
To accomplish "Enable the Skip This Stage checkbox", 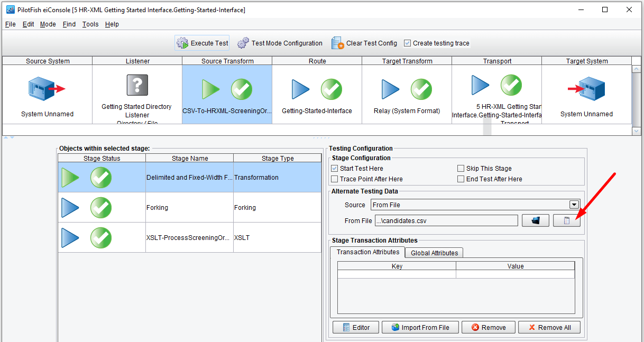I will (x=461, y=169).
